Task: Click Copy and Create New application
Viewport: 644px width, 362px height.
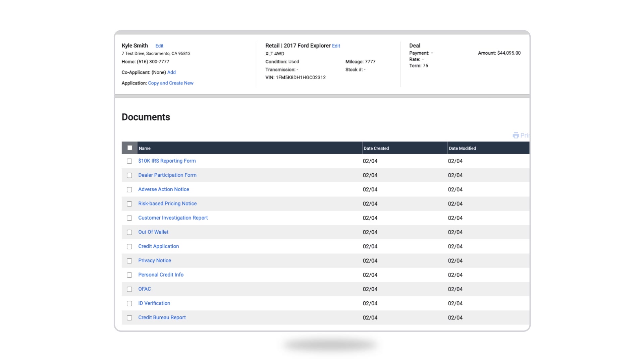Action: [x=170, y=83]
